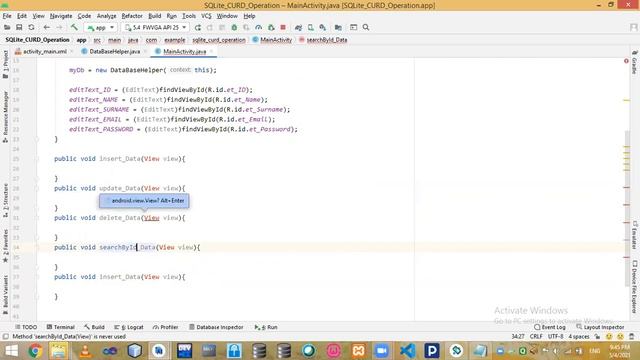The height and width of the screenshot is (360, 640).
Task: Open the Event Log
Action: coord(550,327)
